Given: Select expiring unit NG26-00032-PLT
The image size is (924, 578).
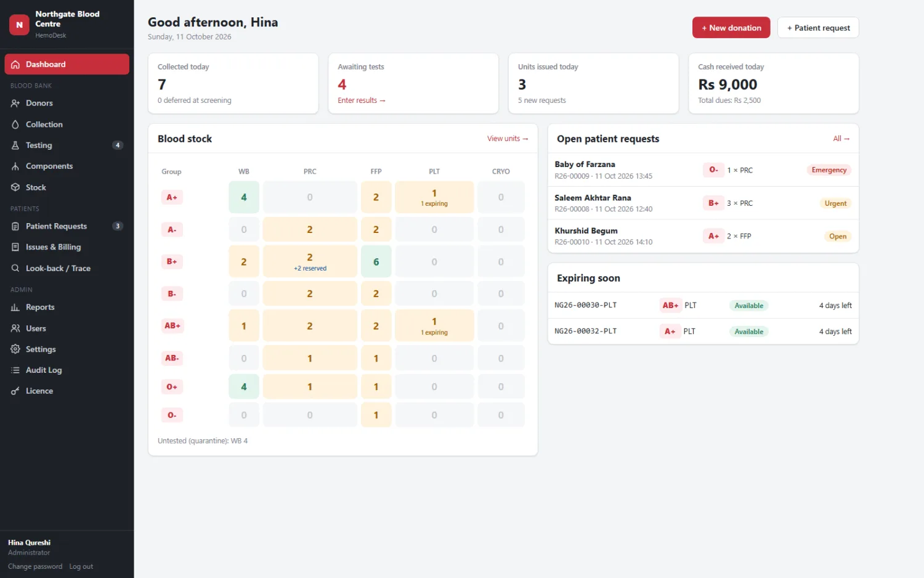Looking at the screenshot, I should pyautogui.click(x=703, y=332).
